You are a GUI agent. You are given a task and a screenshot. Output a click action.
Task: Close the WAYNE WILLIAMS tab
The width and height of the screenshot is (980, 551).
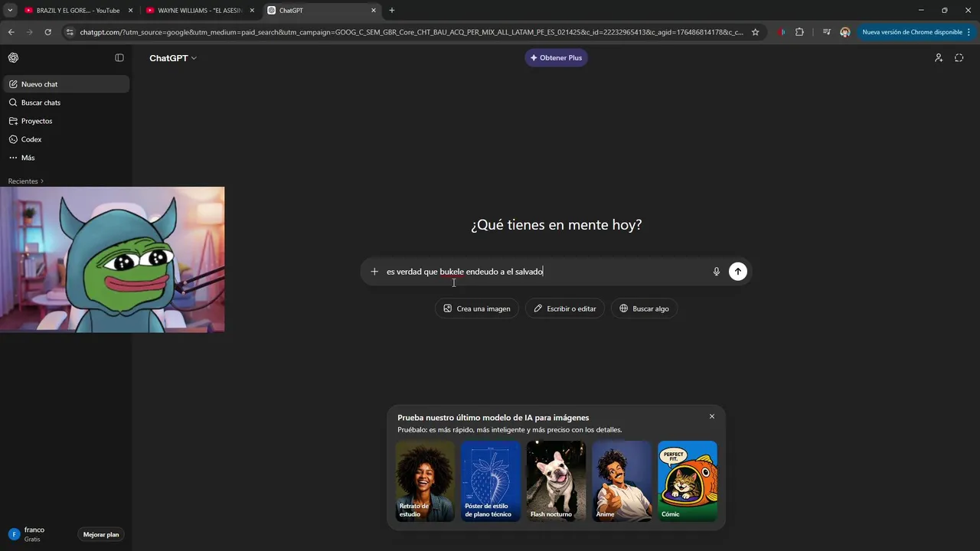tap(252, 11)
